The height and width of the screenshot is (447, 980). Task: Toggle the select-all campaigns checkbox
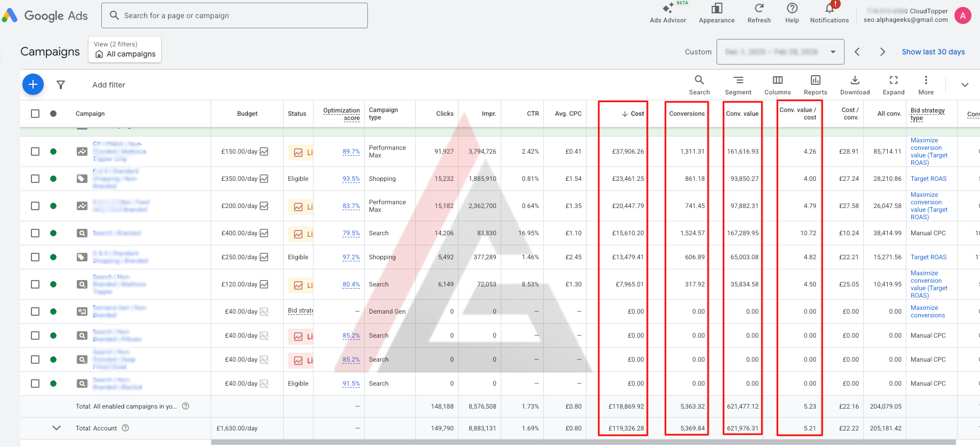point(35,114)
